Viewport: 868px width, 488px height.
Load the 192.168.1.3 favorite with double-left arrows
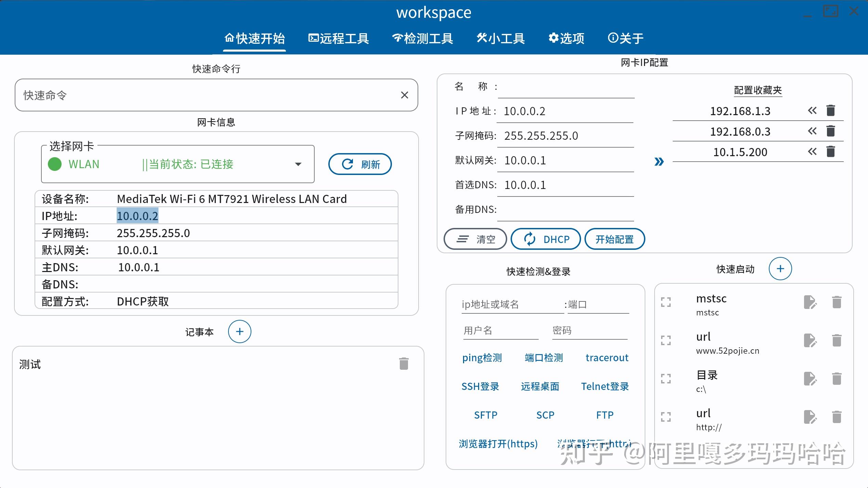(812, 110)
